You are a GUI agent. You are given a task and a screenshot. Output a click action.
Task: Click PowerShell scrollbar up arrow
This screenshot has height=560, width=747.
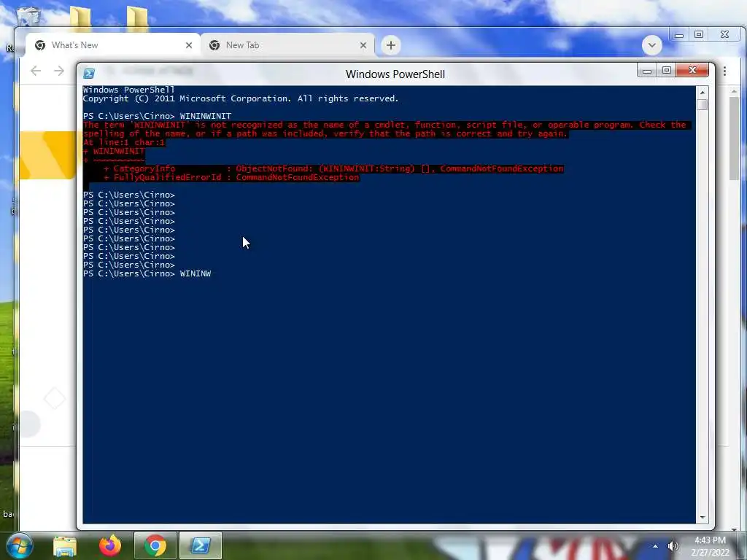[702, 92]
